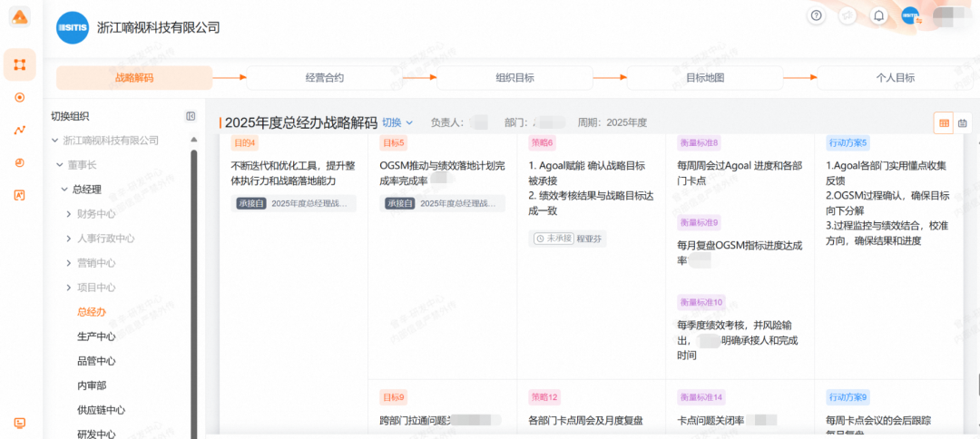Image resolution: width=980 pixels, height=439 pixels.
Task: Expand the 财务中心 tree node
Action: point(69,214)
